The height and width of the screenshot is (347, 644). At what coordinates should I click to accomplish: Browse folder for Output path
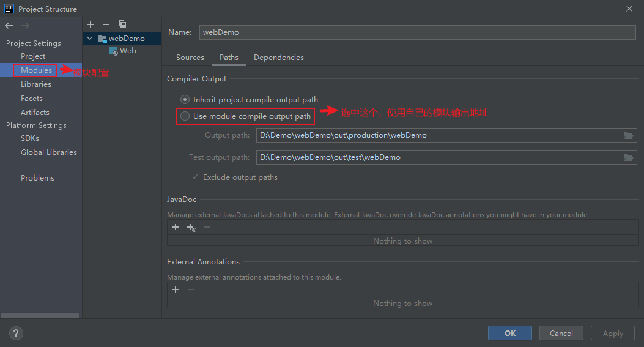tap(629, 135)
